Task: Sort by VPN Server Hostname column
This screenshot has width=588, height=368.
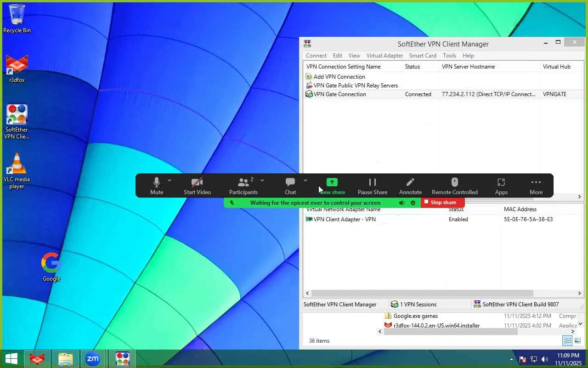Action: tap(490, 67)
